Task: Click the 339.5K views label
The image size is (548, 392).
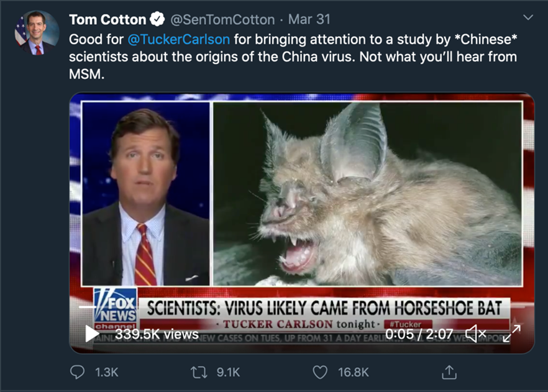Action: (x=157, y=334)
